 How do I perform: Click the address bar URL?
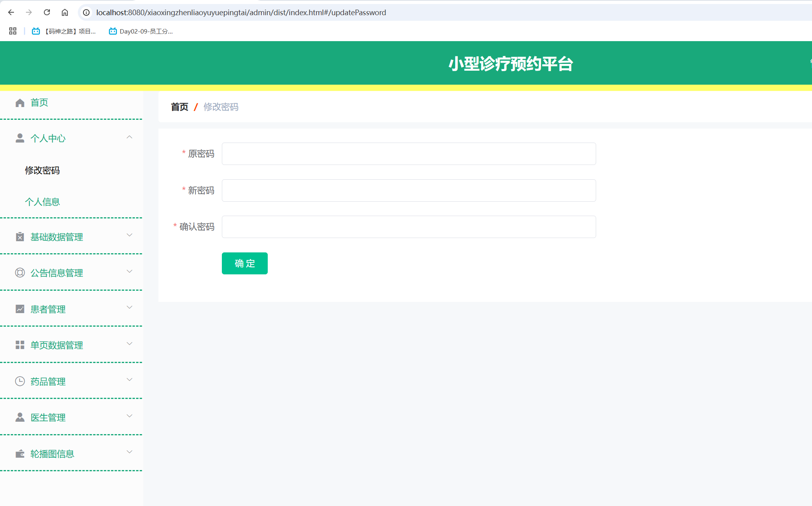tap(241, 12)
